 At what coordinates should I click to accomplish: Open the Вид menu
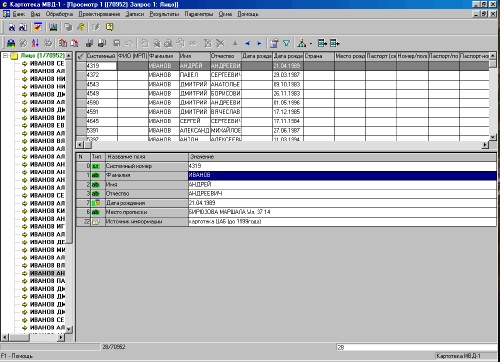(35, 14)
